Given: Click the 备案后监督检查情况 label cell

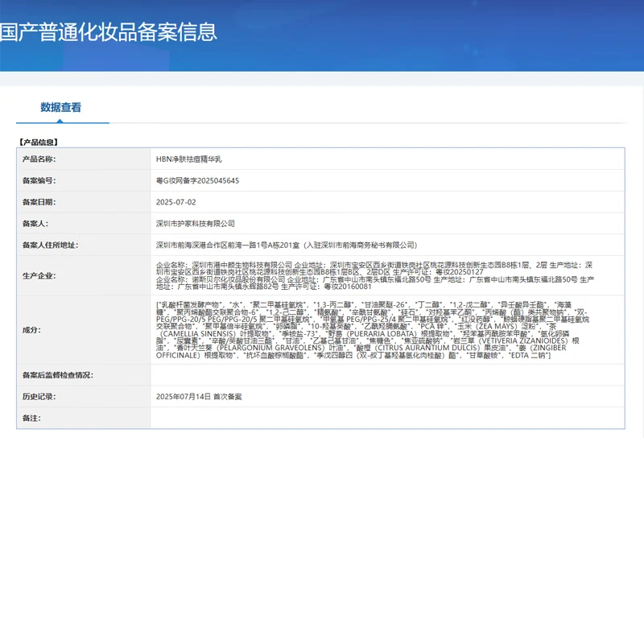Looking at the screenshot, I should click(x=57, y=375).
